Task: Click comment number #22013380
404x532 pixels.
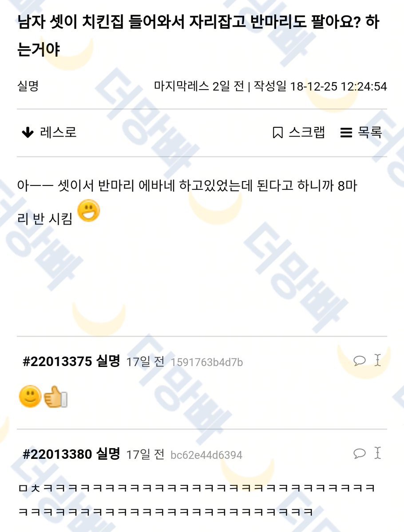Action: [57, 454]
